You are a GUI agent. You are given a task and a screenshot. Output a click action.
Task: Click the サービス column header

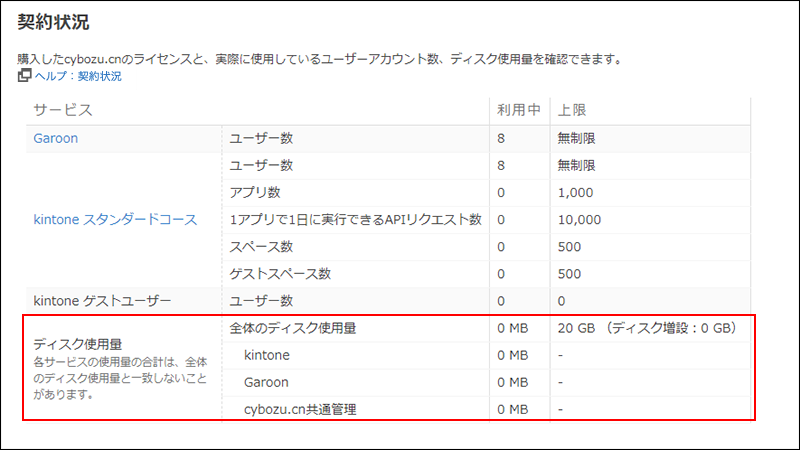coord(63,109)
